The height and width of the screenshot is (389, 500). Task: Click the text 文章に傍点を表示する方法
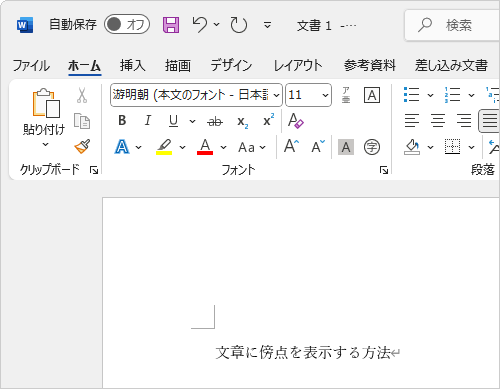tap(303, 352)
